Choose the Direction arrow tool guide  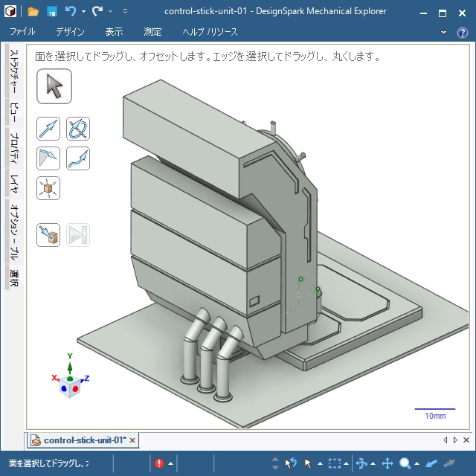(x=48, y=129)
